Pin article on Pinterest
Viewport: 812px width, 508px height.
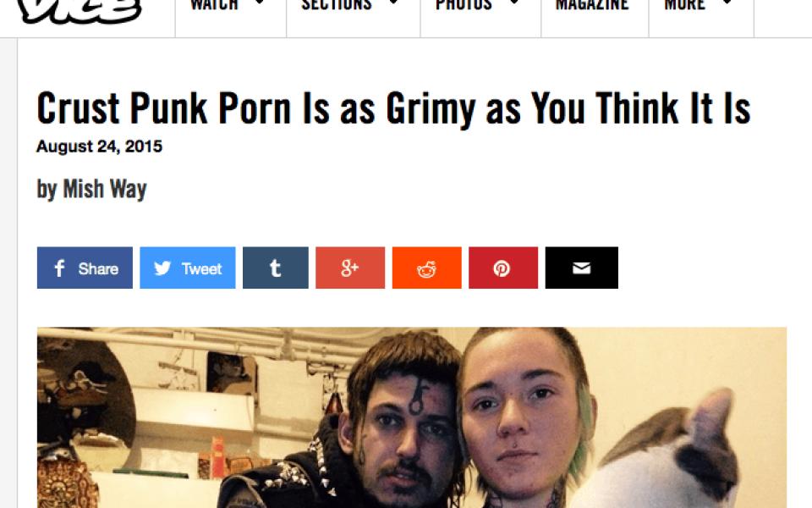coord(502,268)
